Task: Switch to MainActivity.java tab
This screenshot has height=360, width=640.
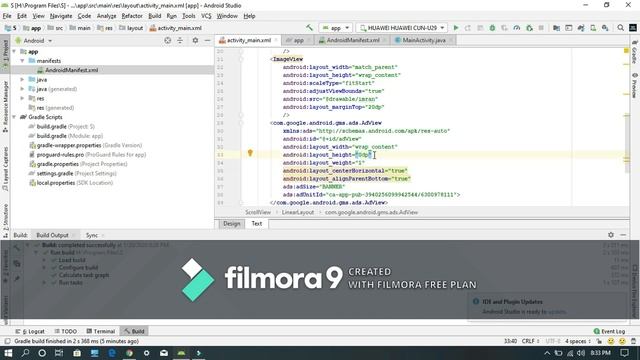Action: click(423, 40)
